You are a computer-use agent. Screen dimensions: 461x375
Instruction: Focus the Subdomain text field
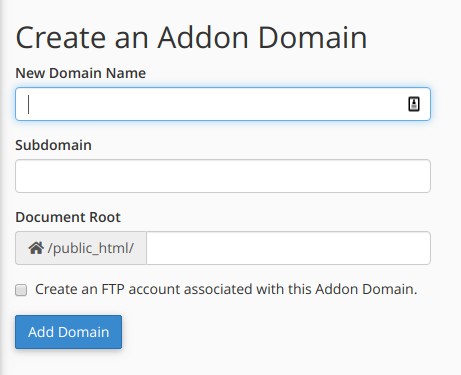[x=223, y=176]
